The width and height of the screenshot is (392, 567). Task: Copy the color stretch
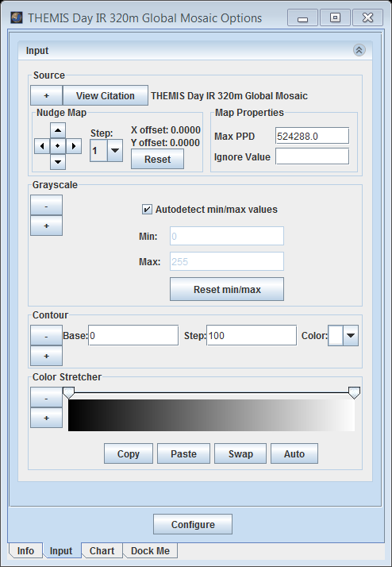coord(129,453)
